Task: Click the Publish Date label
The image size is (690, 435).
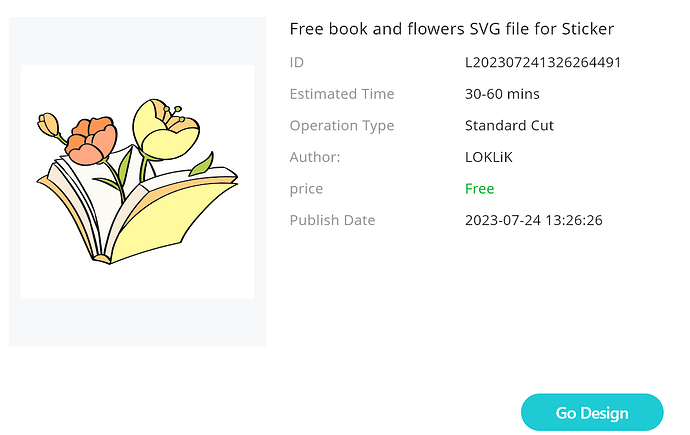Action: (x=332, y=220)
